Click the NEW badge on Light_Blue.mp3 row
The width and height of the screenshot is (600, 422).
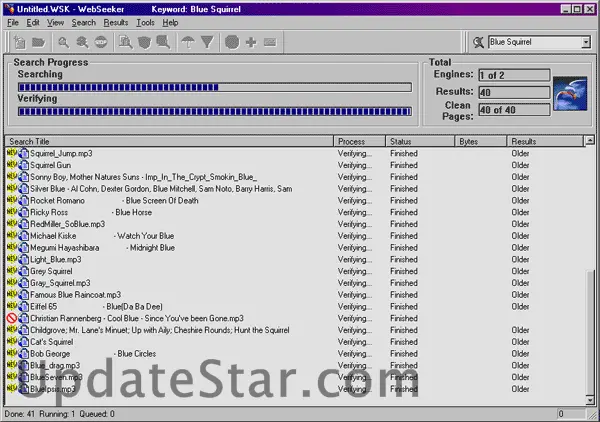(x=12, y=259)
